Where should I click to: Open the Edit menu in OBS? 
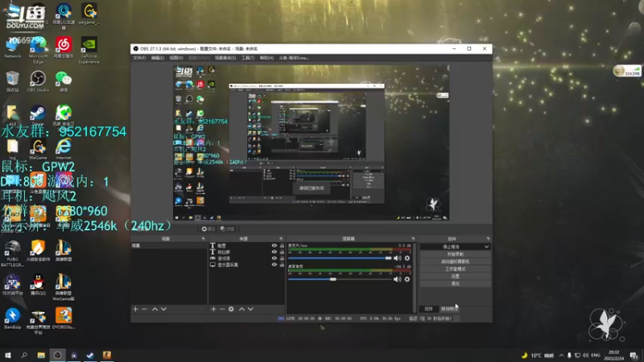click(x=158, y=58)
